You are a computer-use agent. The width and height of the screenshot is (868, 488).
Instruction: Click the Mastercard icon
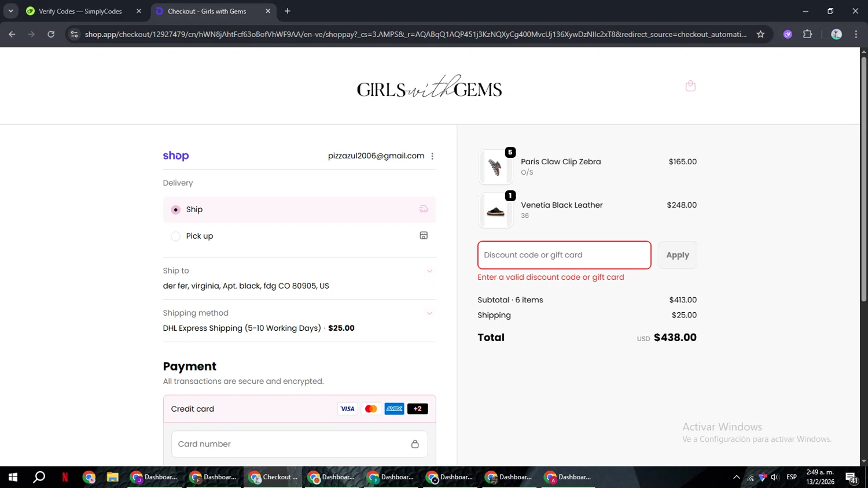[x=371, y=409]
